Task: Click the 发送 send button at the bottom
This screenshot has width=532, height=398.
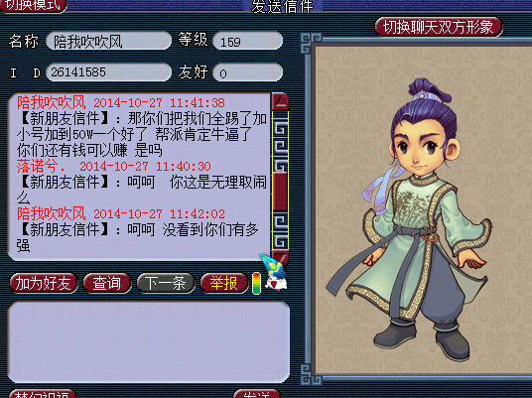Action: pyautogui.click(x=257, y=394)
